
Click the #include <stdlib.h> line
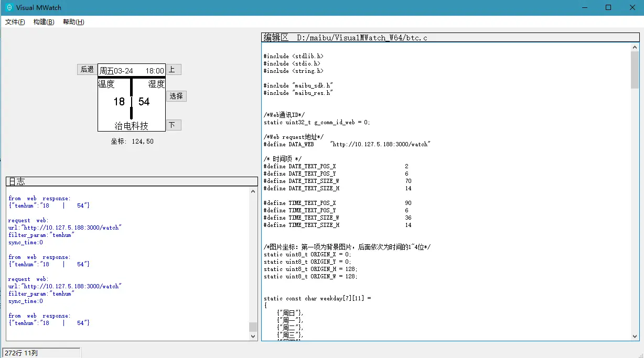293,56
